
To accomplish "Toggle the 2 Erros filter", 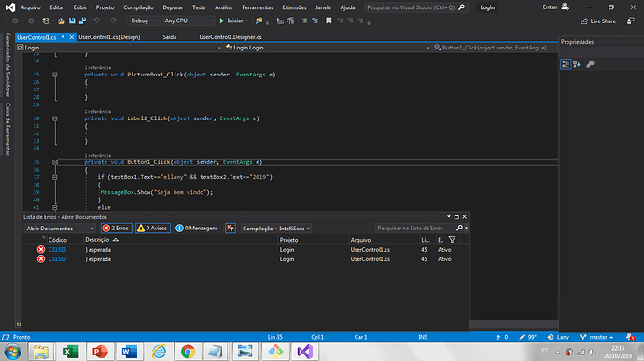I will pos(117,229).
